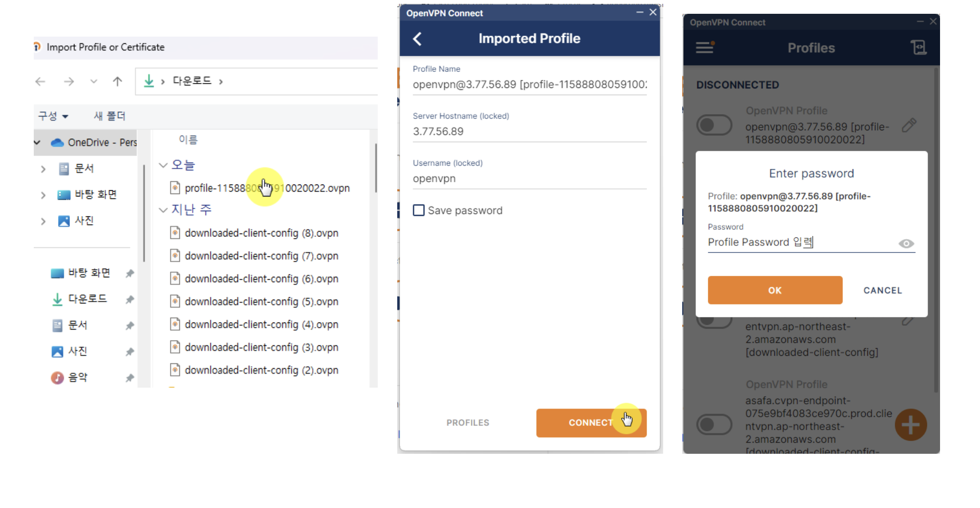Select downloaded-client-config (8).ovpn file

(x=255, y=233)
